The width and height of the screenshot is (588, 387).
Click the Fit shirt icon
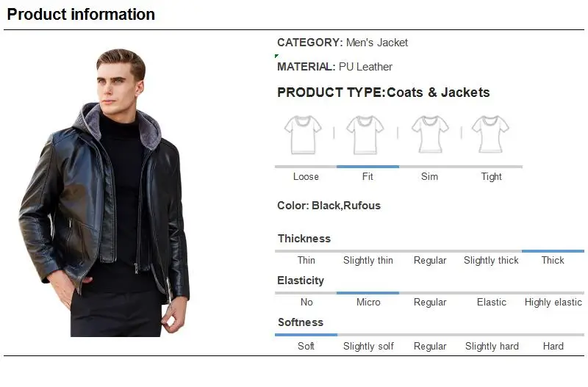[x=365, y=134]
